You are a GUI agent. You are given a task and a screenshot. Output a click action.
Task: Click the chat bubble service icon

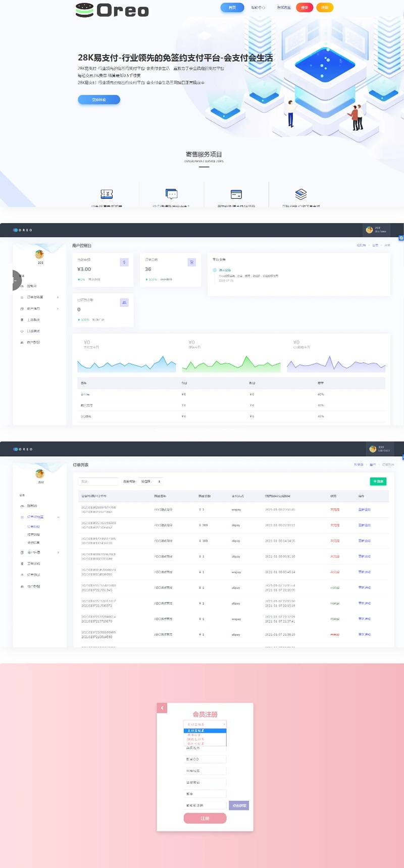(172, 194)
